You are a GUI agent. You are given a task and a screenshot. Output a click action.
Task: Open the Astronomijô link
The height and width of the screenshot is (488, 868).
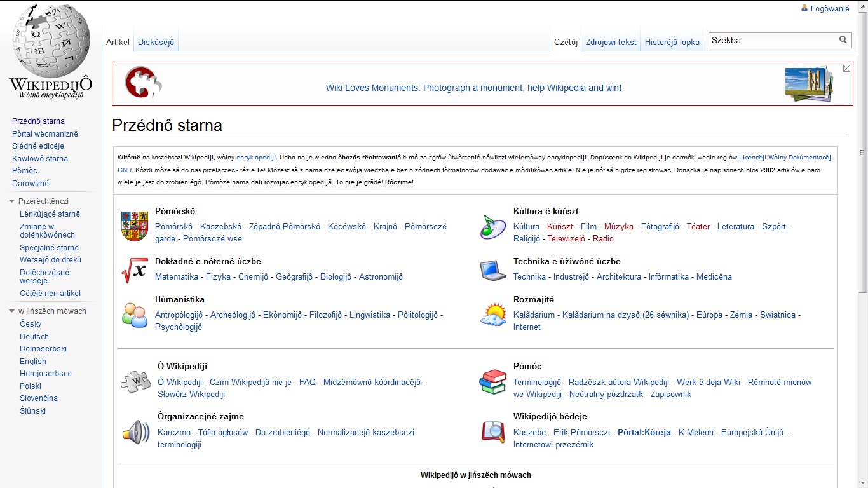(x=381, y=277)
